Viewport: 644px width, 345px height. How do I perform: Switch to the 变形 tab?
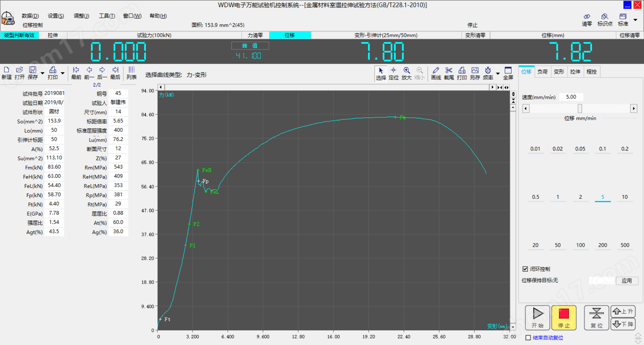pyautogui.click(x=559, y=71)
